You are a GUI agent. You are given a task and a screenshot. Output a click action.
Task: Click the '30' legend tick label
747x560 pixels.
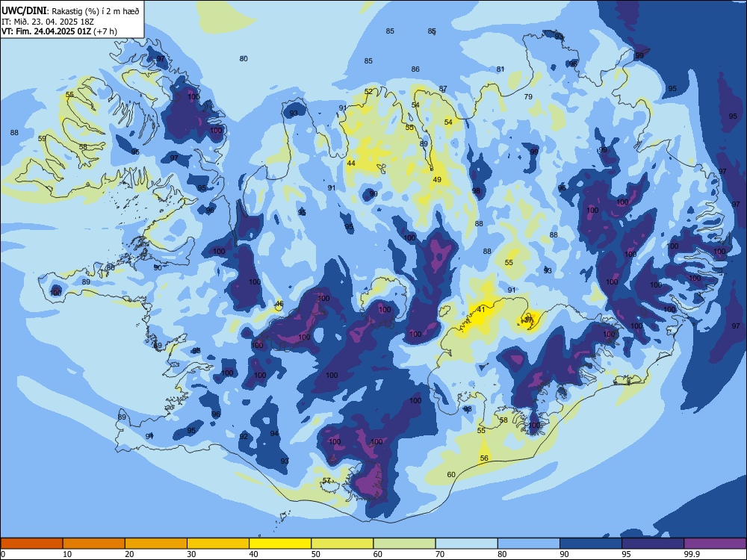point(191,554)
